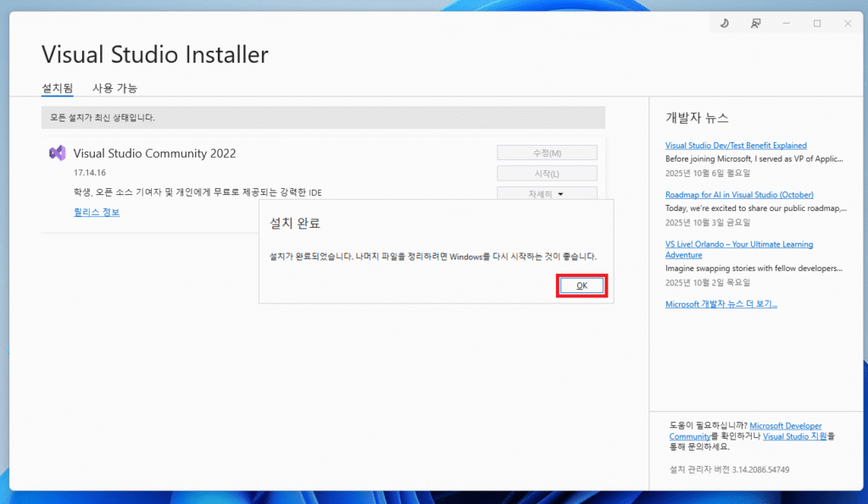Expand the 자세히 dropdown button

546,194
